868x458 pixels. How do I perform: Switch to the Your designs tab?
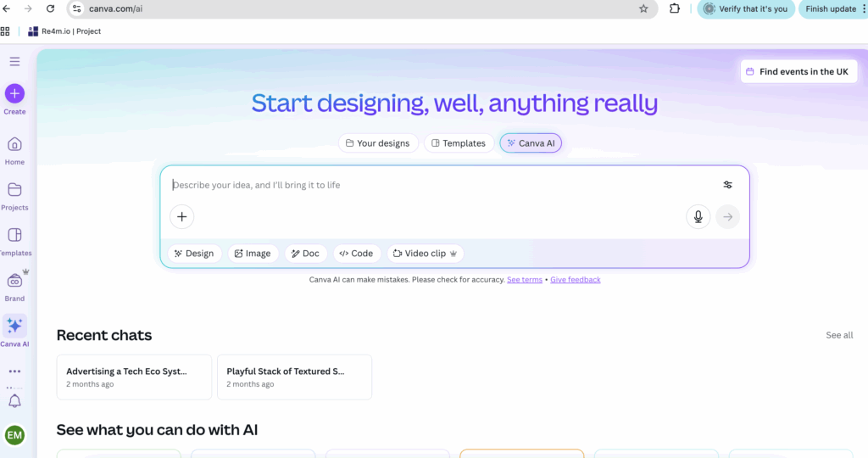click(x=377, y=143)
